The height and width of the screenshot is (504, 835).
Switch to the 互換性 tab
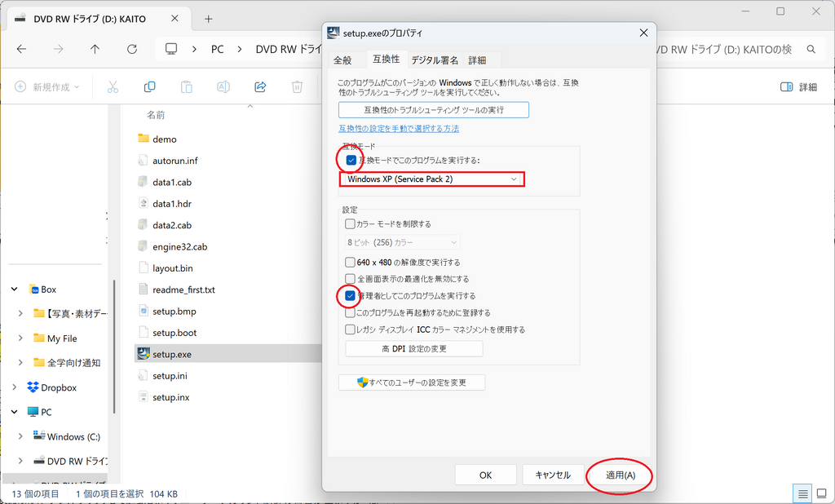coord(386,60)
